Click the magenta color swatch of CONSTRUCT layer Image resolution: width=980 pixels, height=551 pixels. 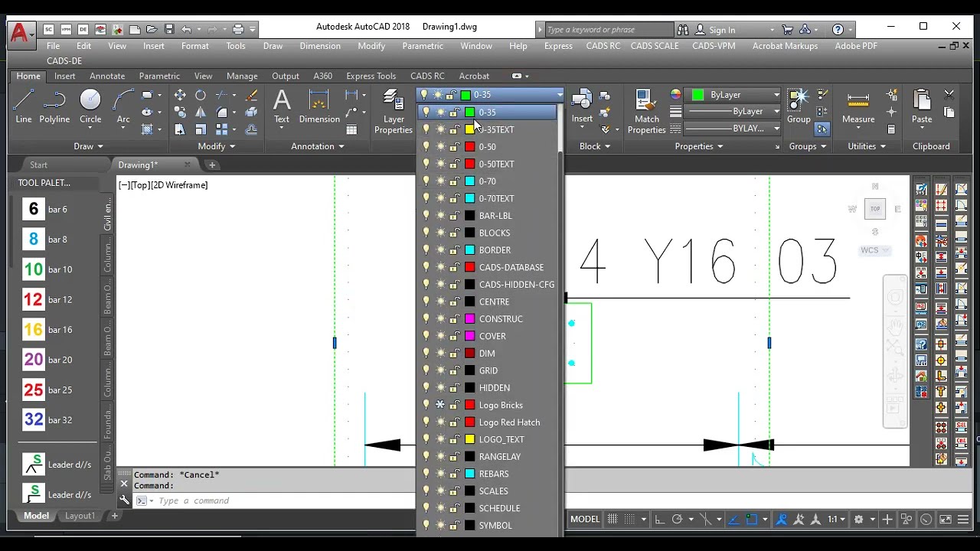tap(470, 319)
